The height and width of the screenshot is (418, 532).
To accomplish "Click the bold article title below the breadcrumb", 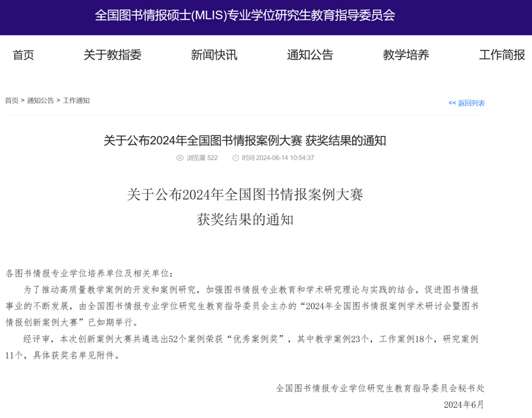I will [244, 141].
